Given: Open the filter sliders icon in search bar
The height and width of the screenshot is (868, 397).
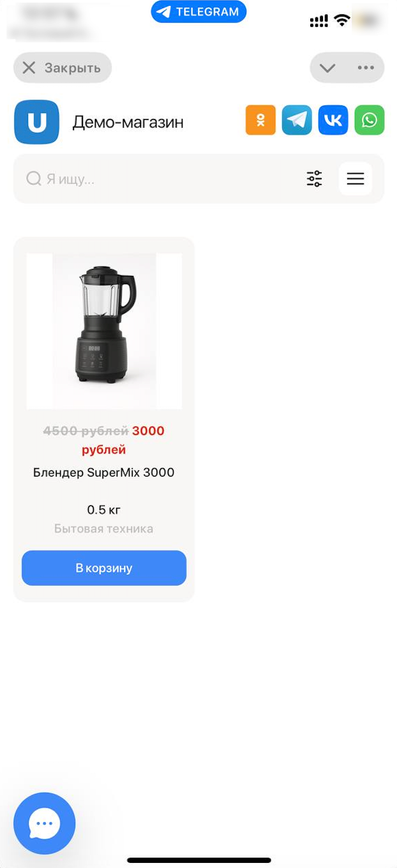Looking at the screenshot, I should (315, 179).
